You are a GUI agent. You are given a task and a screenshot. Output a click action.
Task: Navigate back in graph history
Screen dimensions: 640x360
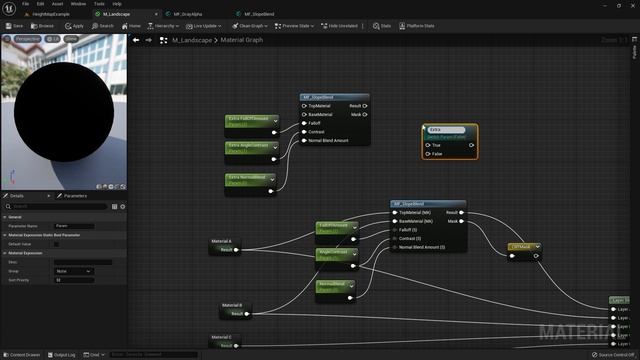point(136,40)
